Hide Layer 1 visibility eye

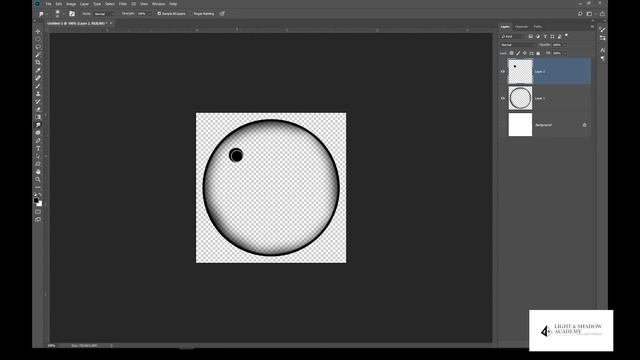tap(503, 98)
